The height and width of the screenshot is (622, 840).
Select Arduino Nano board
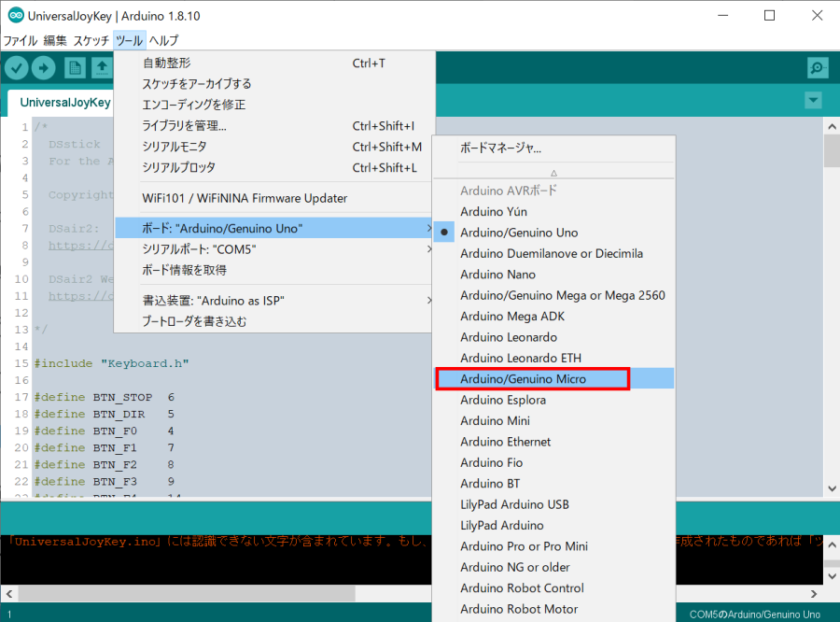553,274
